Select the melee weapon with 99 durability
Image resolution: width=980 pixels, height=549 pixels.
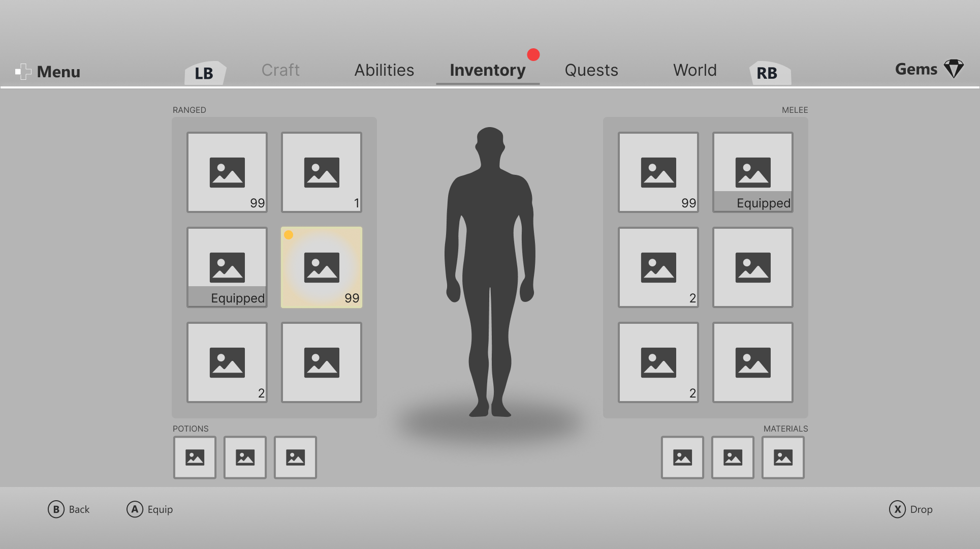658,172
